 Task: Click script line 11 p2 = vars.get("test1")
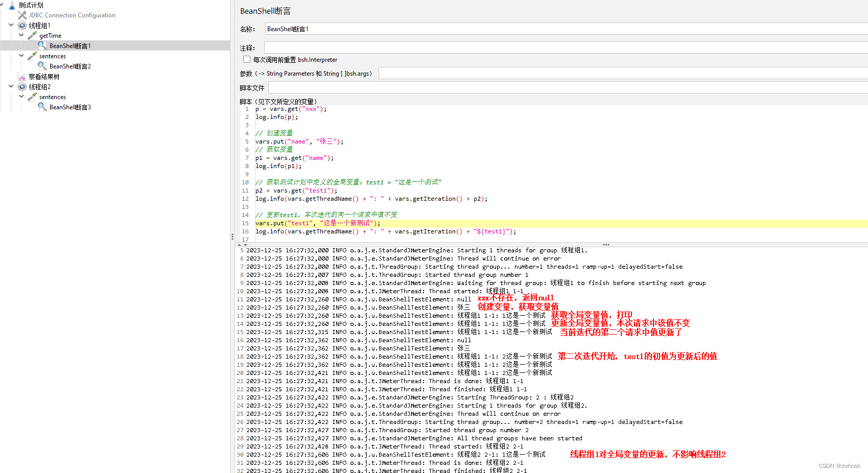[296, 191]
